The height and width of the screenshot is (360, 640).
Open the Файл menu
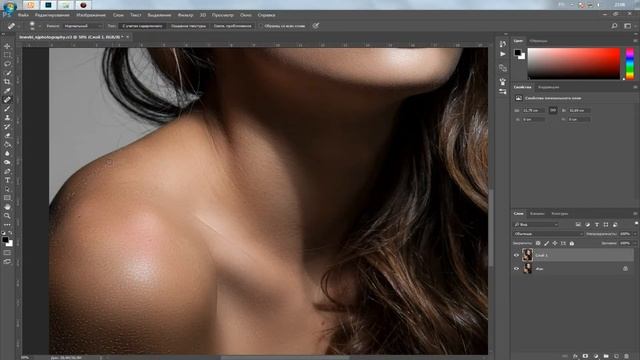(x=23, y=15)
